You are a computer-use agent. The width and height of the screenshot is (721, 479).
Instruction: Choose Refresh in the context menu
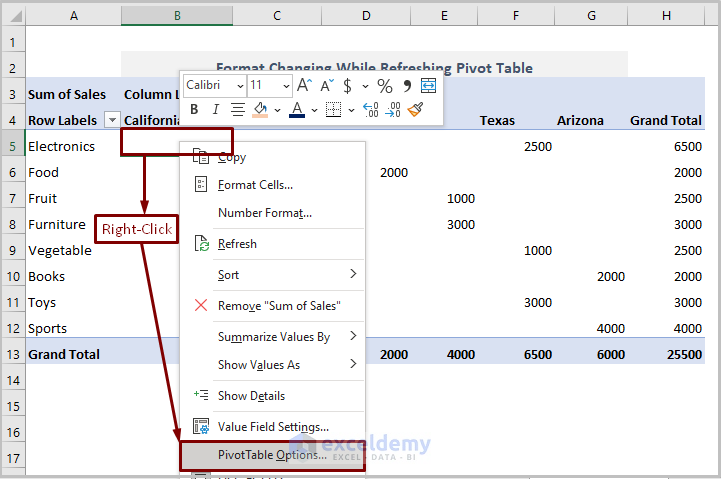[x=272, y=244]
